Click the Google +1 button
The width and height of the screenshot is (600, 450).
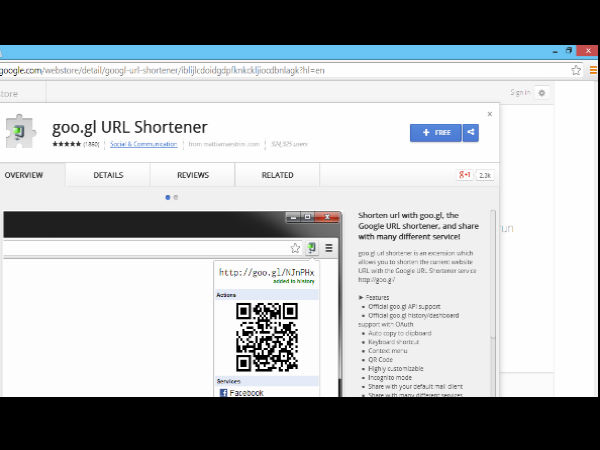click(x=465, y=175)
